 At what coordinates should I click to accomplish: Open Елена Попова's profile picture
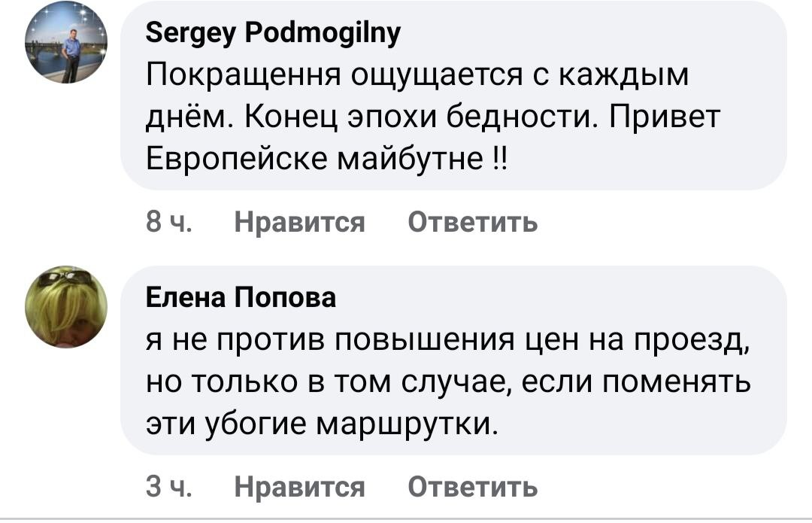pos(65,308)
